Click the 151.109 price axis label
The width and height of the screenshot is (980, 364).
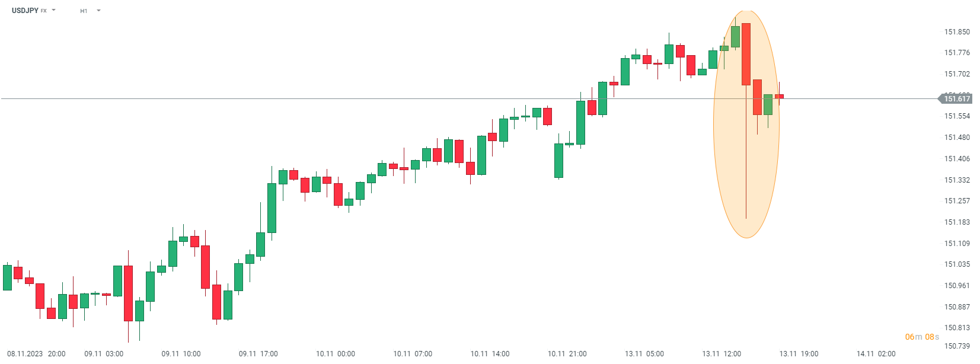tap(957, 244)
